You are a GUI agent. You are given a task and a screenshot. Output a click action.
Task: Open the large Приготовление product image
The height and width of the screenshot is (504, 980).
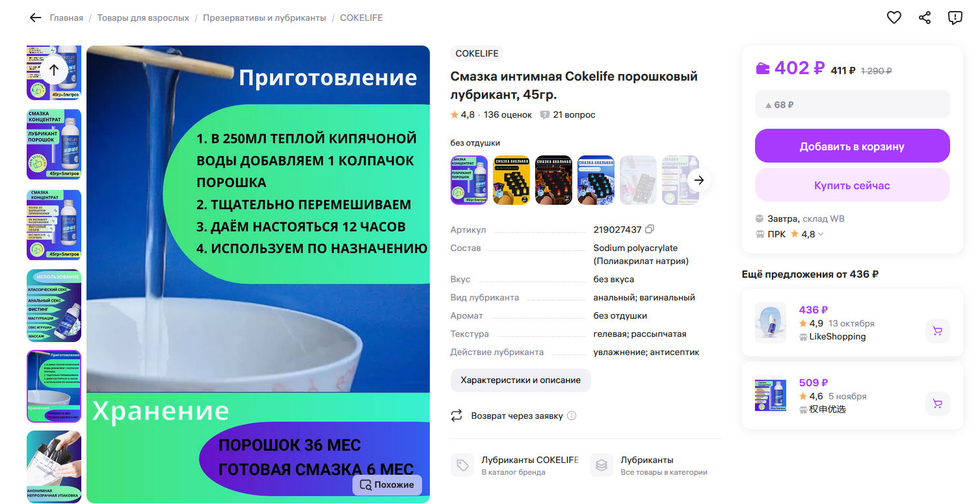click(258, 274)
